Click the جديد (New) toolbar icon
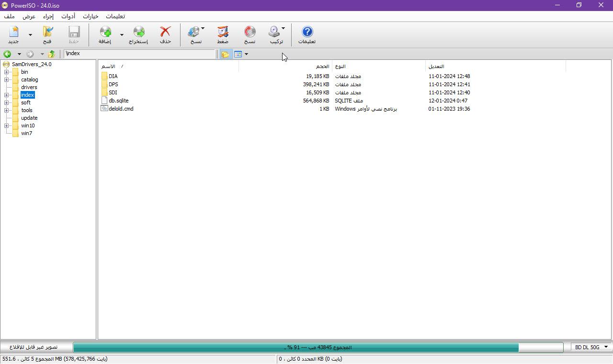The width and height of the screenshot is (613, 364). (14, 32)
